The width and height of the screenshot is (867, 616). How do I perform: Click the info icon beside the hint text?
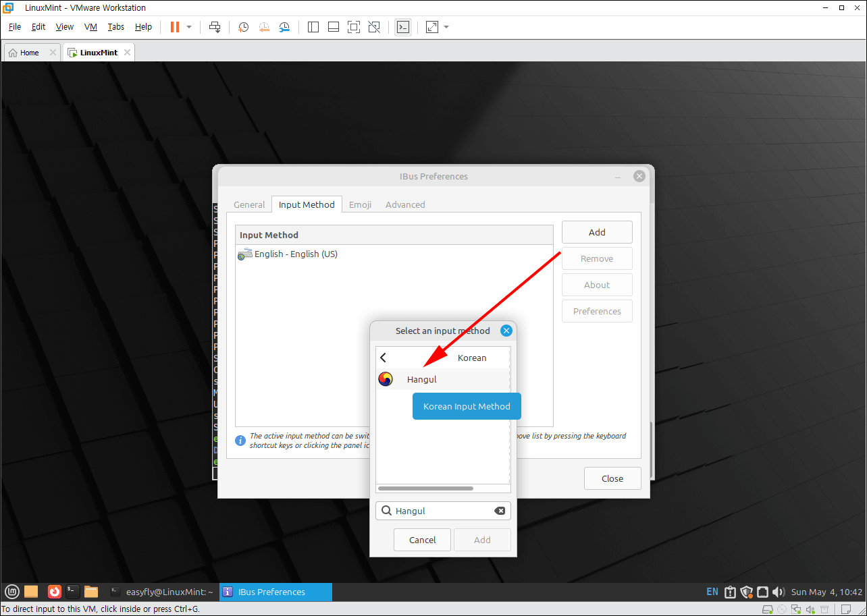[240, 441]
